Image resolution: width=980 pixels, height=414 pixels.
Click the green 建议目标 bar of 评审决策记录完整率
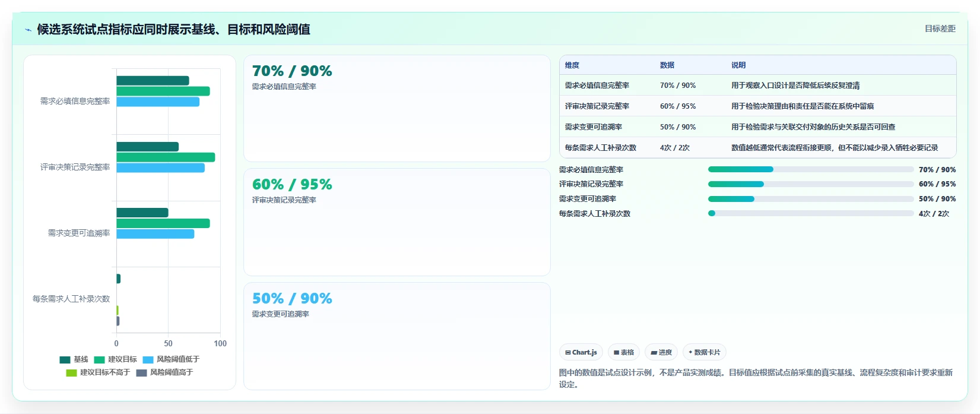tap(166, 157)
